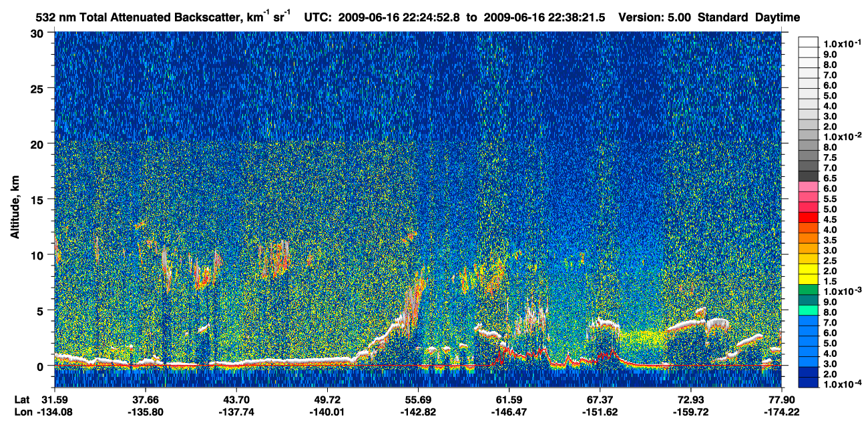Click latitude value '72.93'
Viewport: 868px width, 445px height.
click(690, 400)
